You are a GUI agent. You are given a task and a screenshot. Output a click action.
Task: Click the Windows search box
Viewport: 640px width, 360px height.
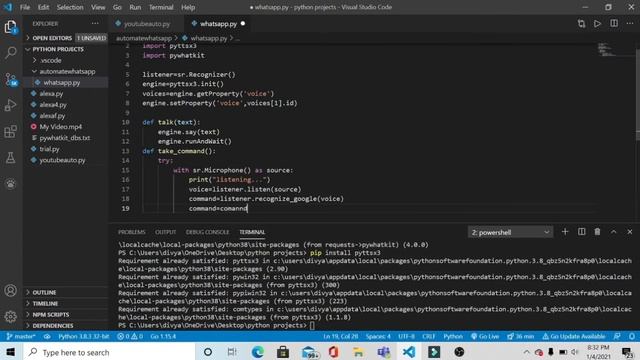(109, 351)
